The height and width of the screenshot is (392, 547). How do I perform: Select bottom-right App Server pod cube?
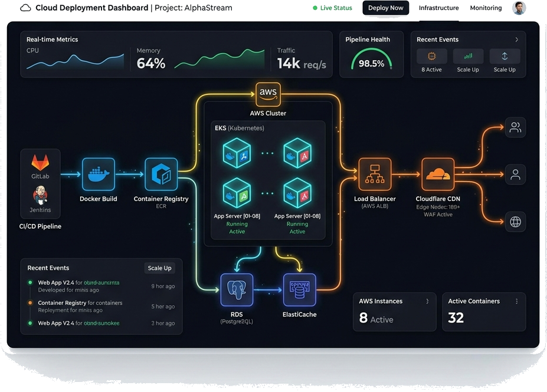(x=297, y=193)
